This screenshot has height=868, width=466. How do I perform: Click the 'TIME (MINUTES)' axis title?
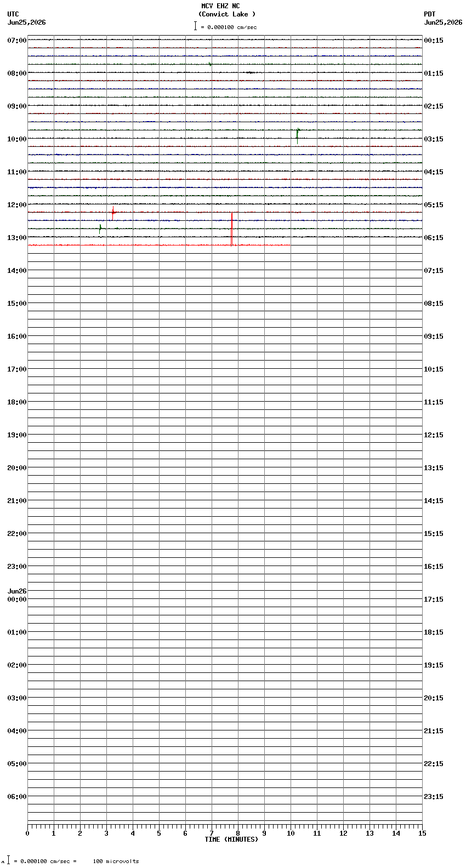(x=231, y=840)
